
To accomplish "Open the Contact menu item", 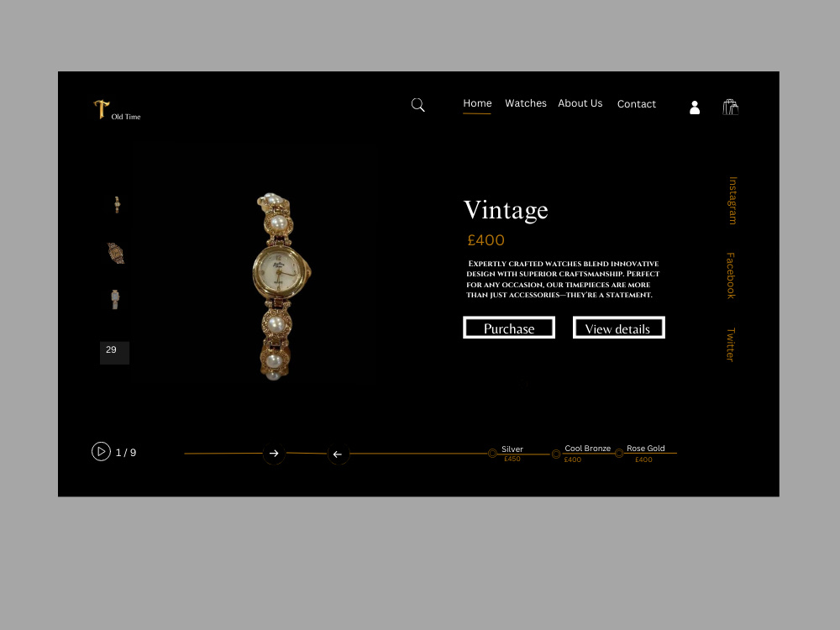I will click(x=637, y=104).
